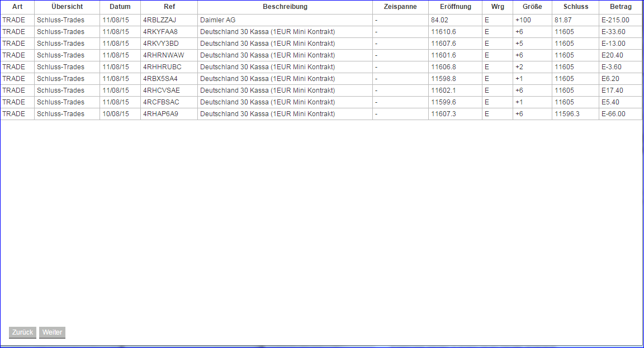Viewport: 644px width, 348px height.
Task: Sort the table by the Datum column
Action: tap(120, 7)
